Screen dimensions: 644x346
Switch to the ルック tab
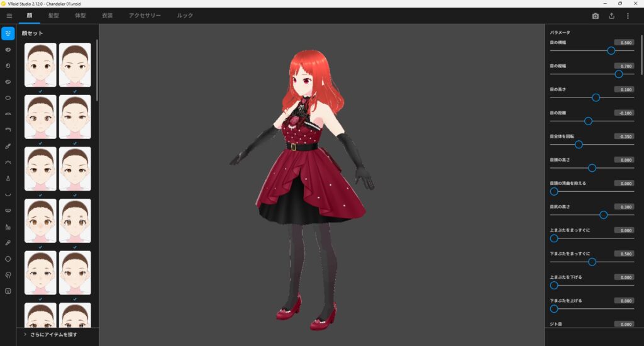(x=185, y=16)
